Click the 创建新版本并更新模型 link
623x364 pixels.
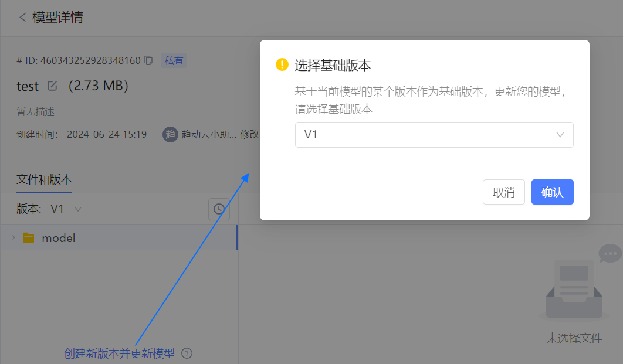coord(119,353)
